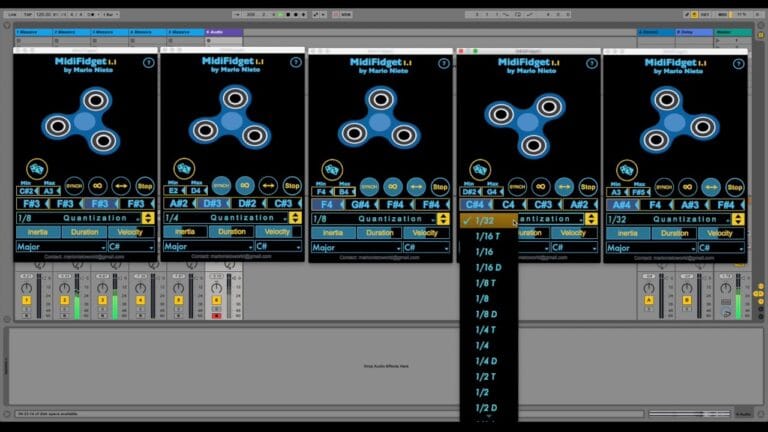The width and height of the screenshot is (768, 432).
Task: Choose 1/4 T from the quantization menu
Action: [488, 330]
